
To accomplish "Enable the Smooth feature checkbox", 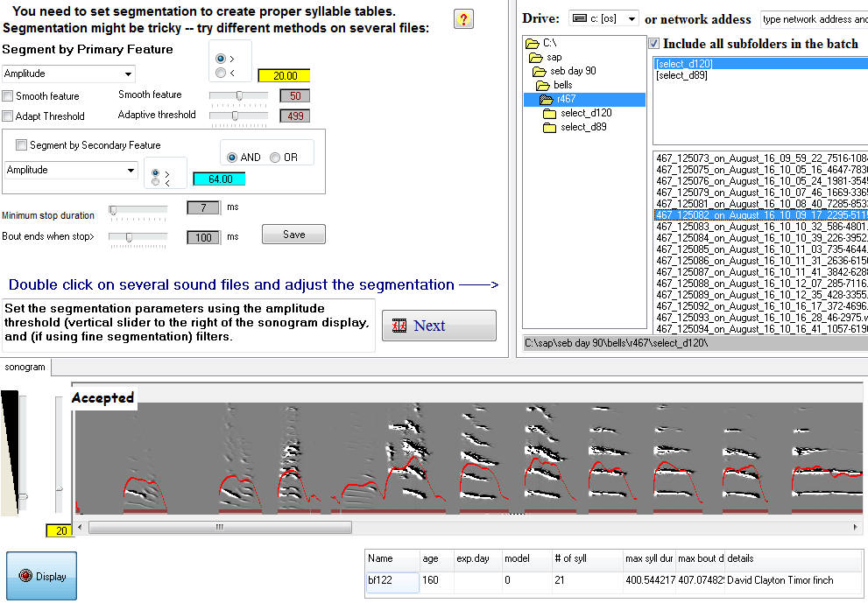I will (x=8, y=96).
